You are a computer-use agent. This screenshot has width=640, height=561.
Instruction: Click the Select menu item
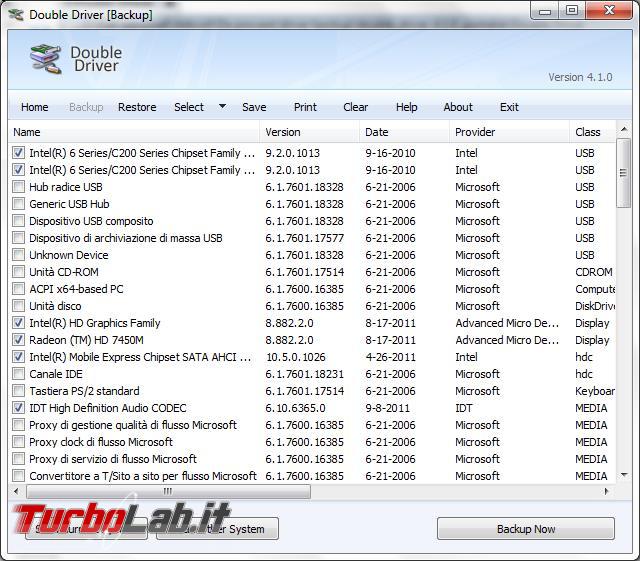coord(189,107)
